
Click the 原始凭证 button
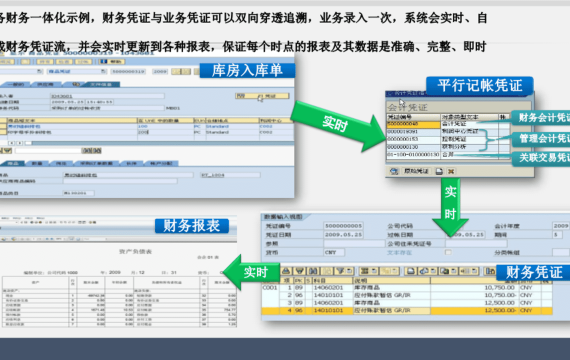pos(416,171)
